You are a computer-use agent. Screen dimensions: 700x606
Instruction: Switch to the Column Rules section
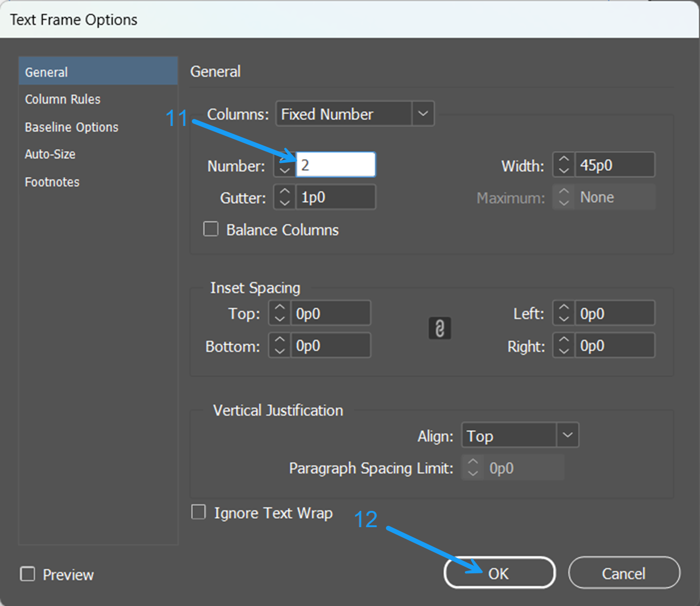click(x=63, y=99)
